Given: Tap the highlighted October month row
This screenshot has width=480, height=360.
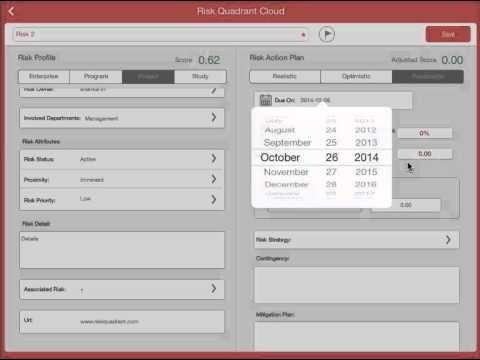Looking at the screenshot, I should (x=280, y=157).
